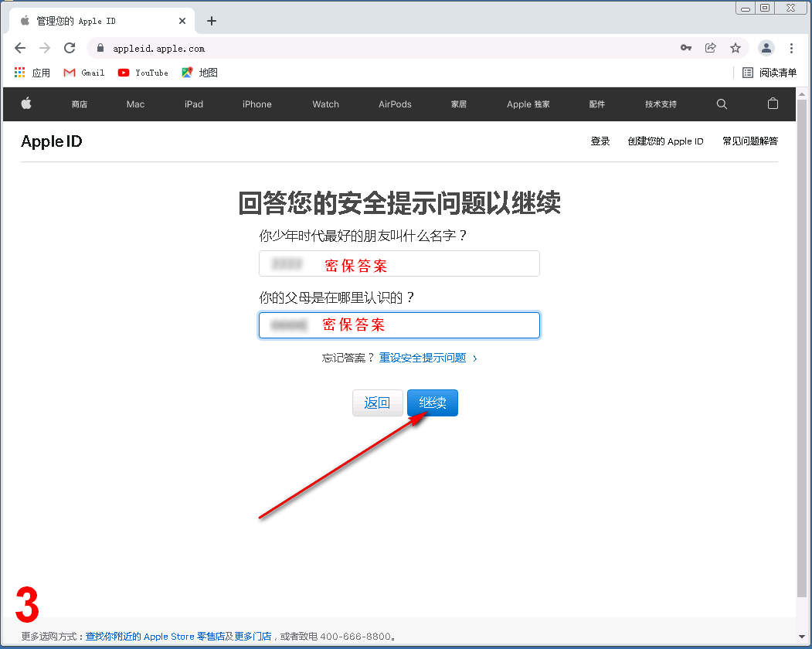Open 常见问题解答 FAQ link
Viewport: 812px width, 649px height.
[x=750, y=141]
